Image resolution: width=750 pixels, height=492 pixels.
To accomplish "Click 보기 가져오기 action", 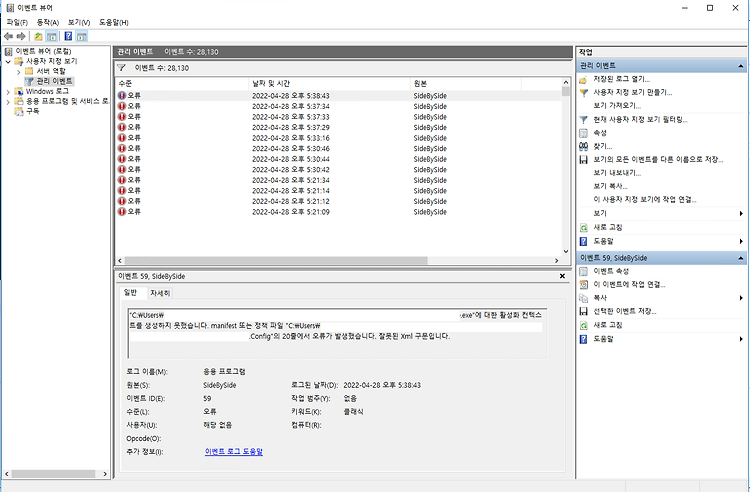I will pyautogui.click(x=617, y=106).
